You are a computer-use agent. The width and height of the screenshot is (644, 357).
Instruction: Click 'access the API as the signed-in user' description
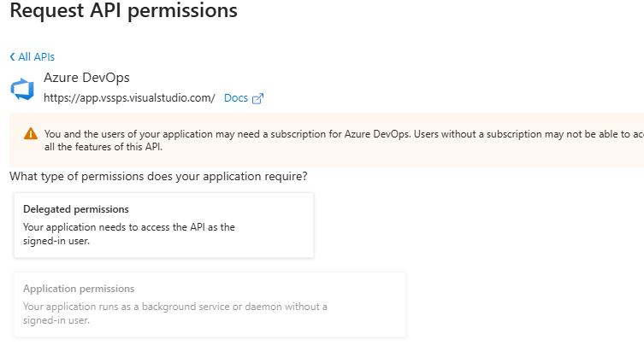128,227
